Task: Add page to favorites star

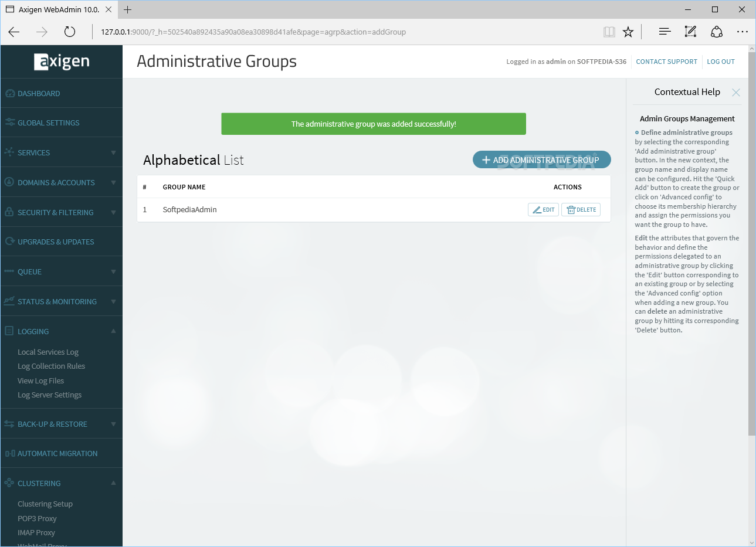Action: pos(628,32)
